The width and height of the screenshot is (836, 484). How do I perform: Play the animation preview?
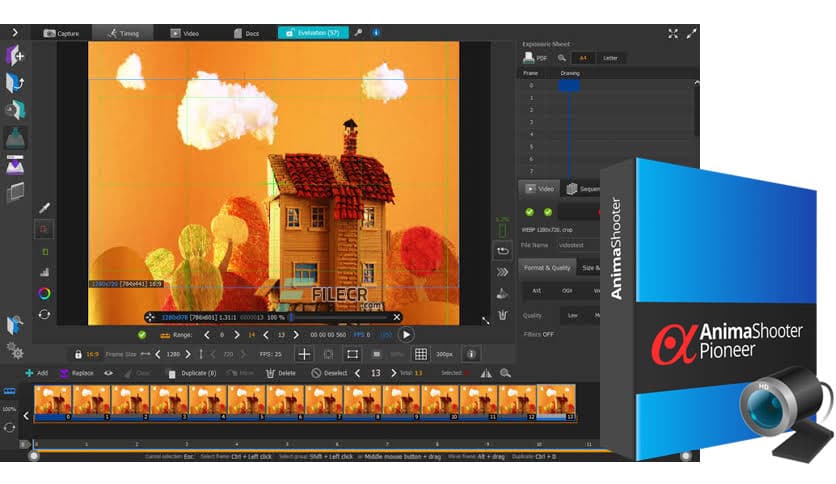click(406, 335)
